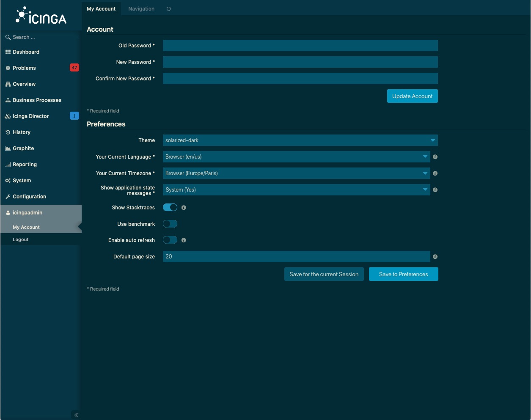This screenshot has width=531, height=420.
Task: Open the Your Current Timezone dropdown
Action: (297, 173)
